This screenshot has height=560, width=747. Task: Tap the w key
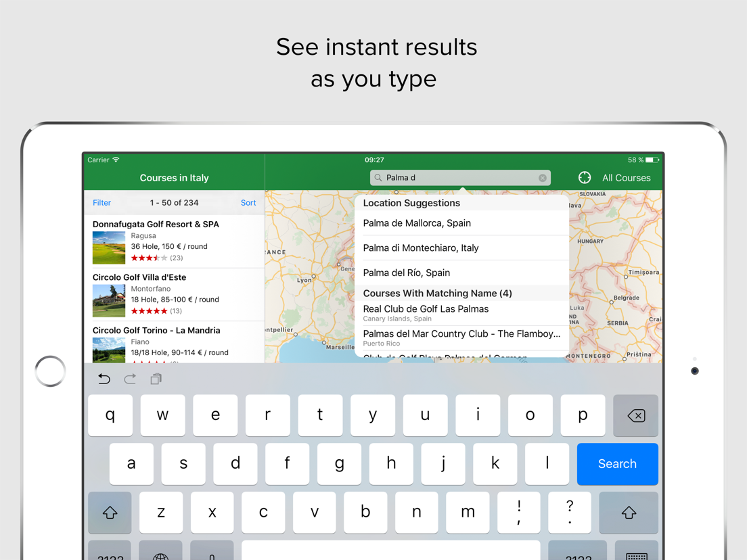click(162, 415)
